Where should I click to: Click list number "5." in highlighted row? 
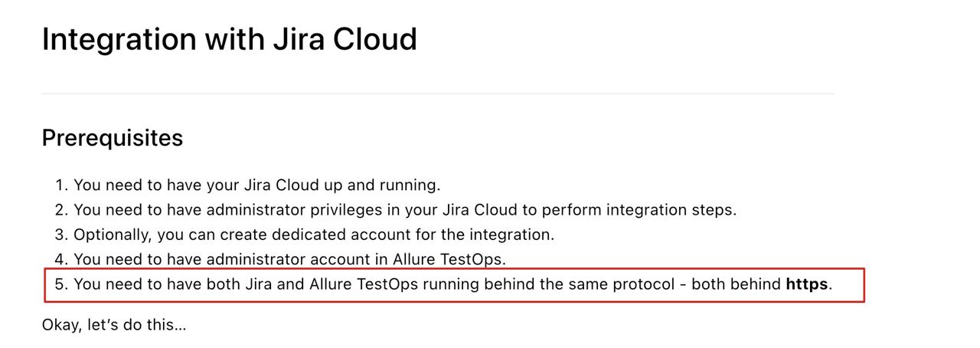point(61,284)
